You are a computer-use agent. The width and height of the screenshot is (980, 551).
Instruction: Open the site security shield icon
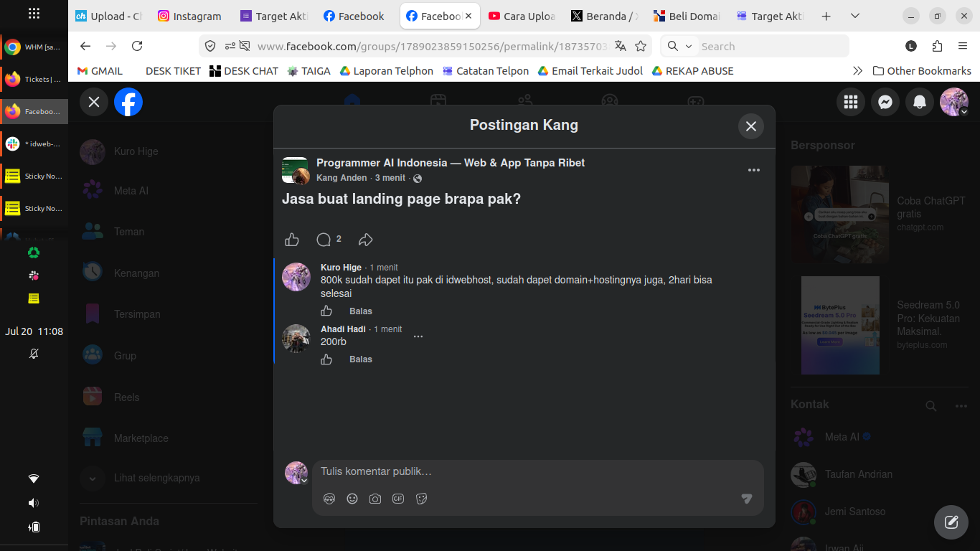click(x=210, y=46)
